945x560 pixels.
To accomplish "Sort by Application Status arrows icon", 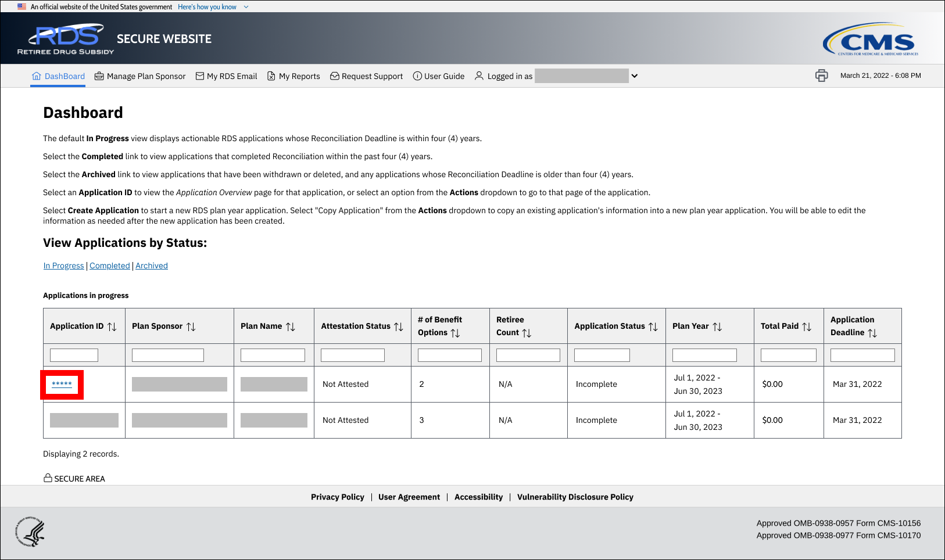I will click(x=653, y=326).
